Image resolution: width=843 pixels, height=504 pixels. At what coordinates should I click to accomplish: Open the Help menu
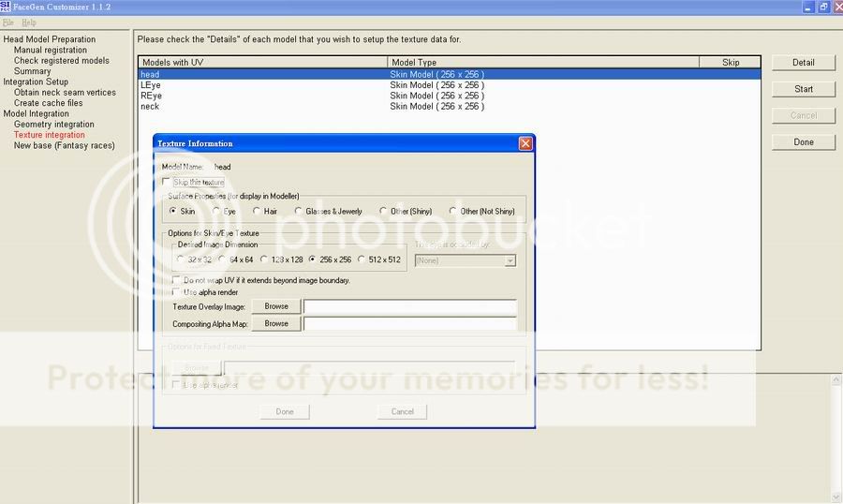(x=29, y=22)
